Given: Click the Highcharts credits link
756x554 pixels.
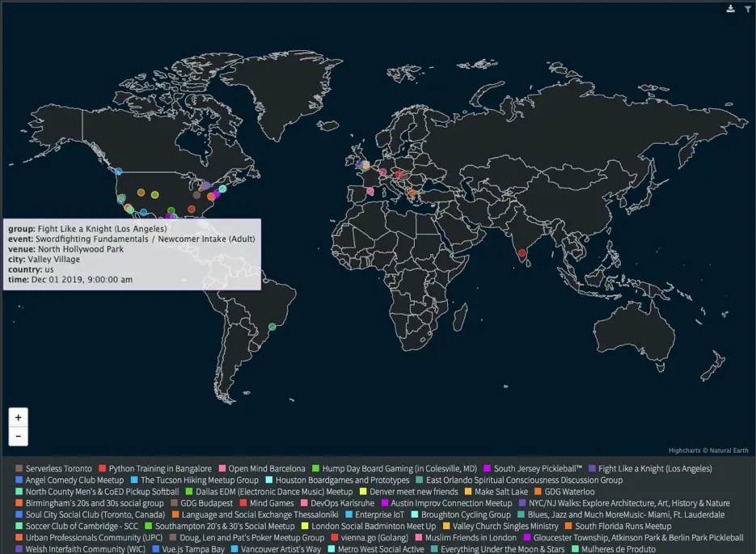Looking at the screenshot, I should [x=708, y=450].
